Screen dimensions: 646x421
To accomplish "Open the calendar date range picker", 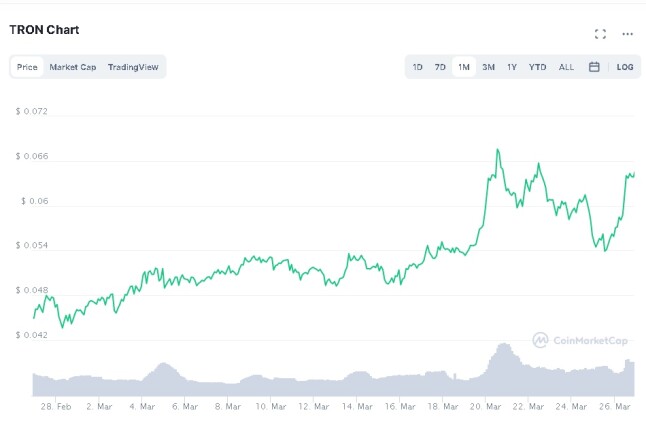I will [594, 67].
